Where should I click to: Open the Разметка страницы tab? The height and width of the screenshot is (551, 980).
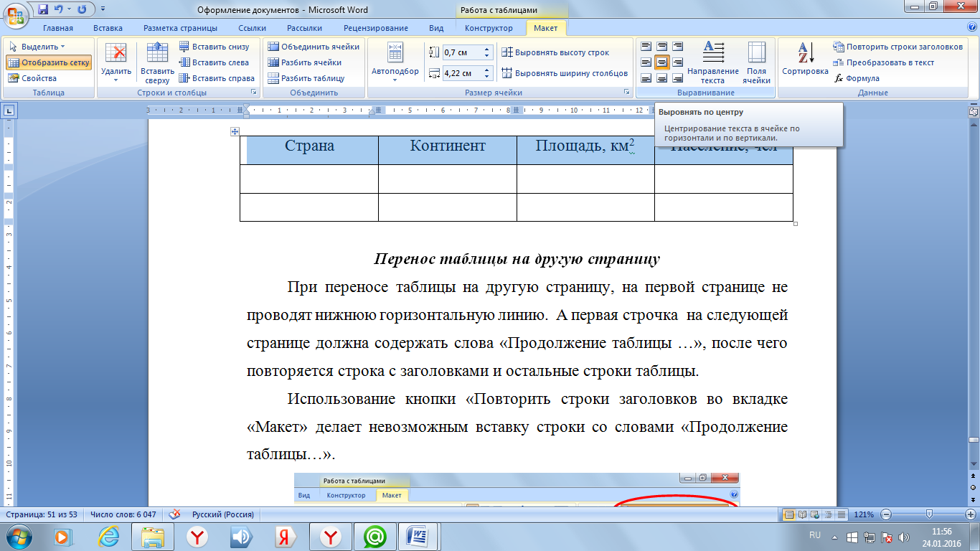(180, 28)
